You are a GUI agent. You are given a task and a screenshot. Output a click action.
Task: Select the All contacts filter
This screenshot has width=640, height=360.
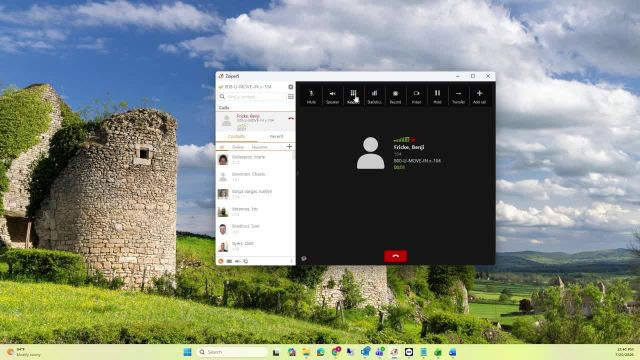click(x=222, y=147)
